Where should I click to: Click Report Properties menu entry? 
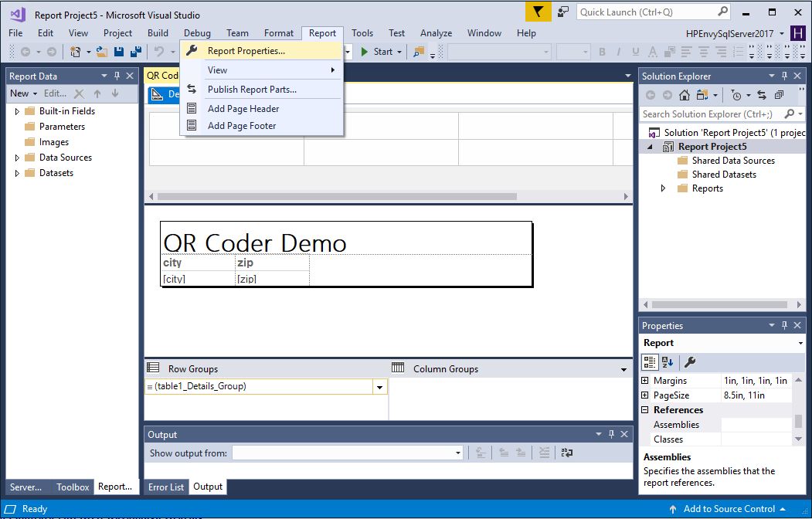click(x=261, y=51)
